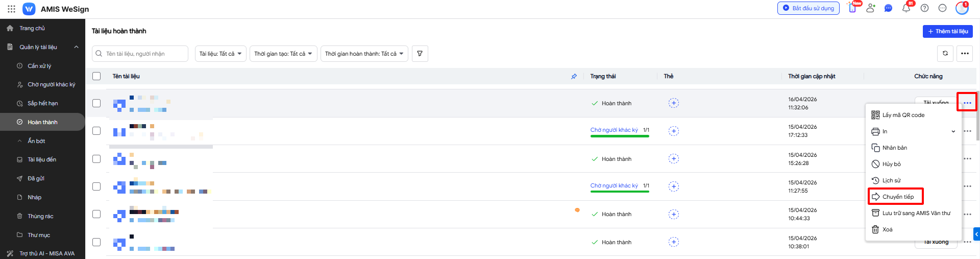
Task: Add a tag to the first document
Action: pyautogui.click(x=673, y=103)
